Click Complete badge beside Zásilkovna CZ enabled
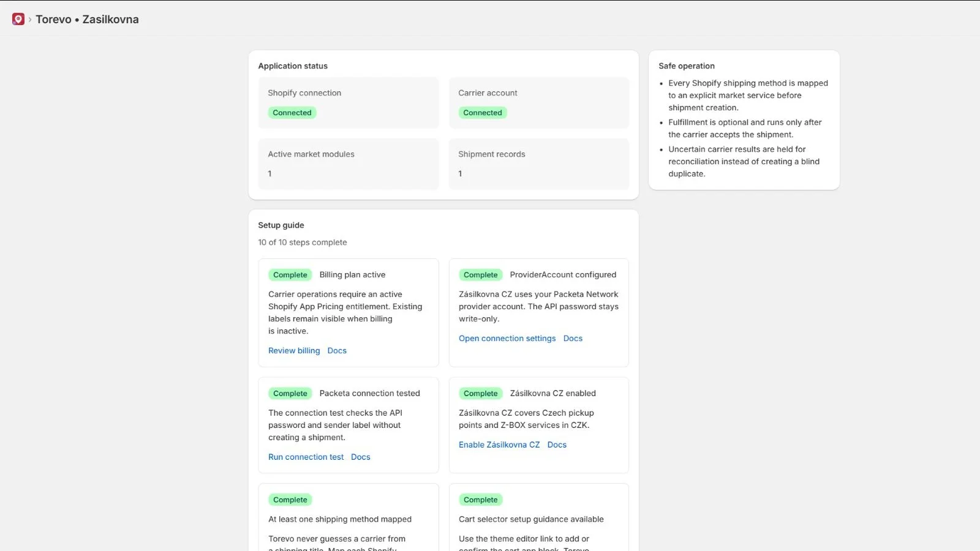 [x=481, y=394]
